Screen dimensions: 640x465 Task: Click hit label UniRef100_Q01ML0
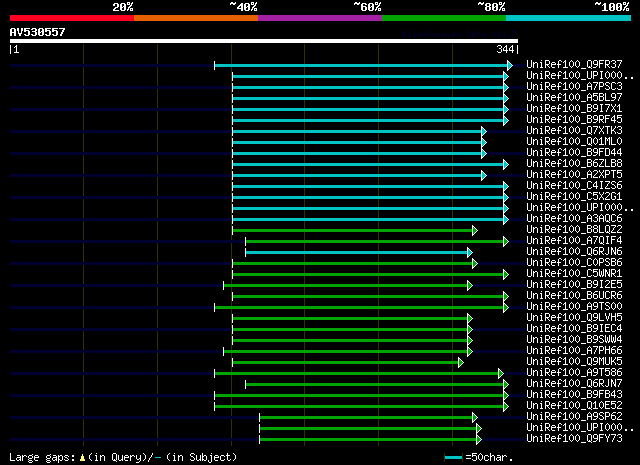pos(574,141)
